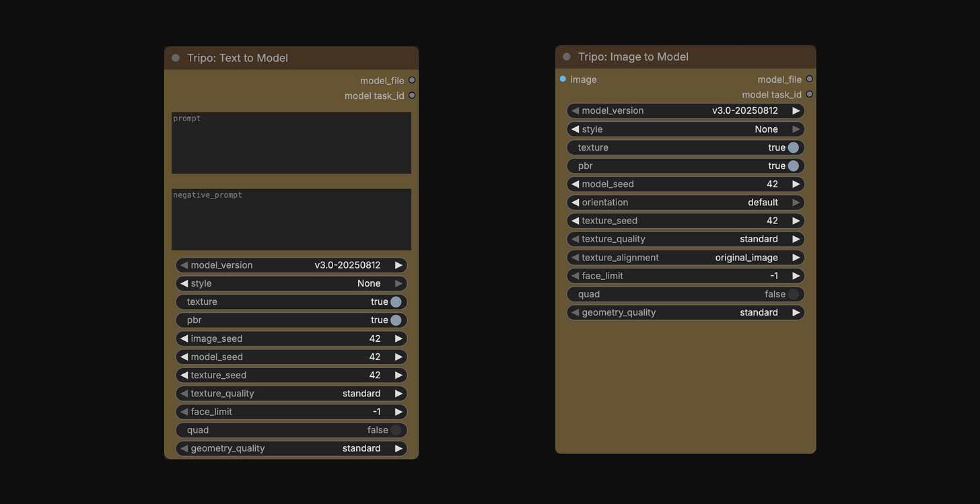The image size is (980, 504).
Task: Open orientation dropdown showing default
Action: [686, 202]
